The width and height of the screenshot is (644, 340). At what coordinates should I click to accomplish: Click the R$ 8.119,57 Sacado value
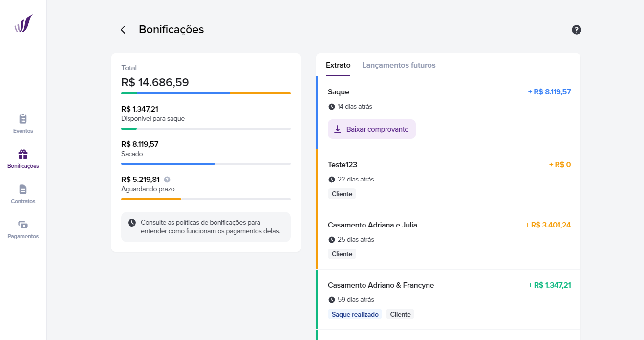(x=140, y=144)
